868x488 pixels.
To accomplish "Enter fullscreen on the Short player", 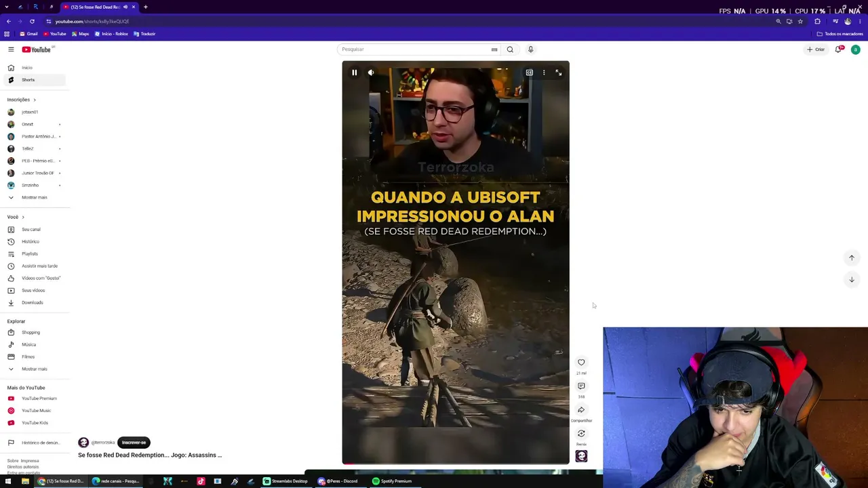I will tap(559, 73).
